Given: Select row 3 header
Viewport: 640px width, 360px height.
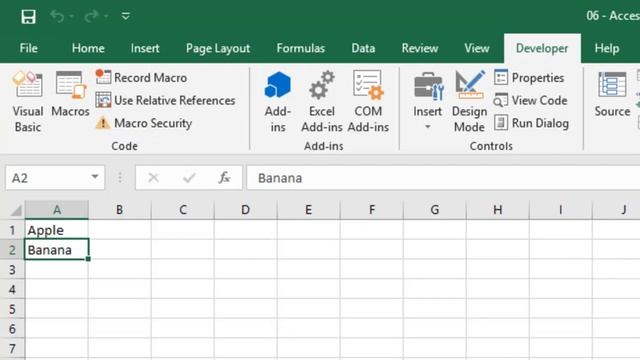Looking at the screenshot, I should 12,270.
